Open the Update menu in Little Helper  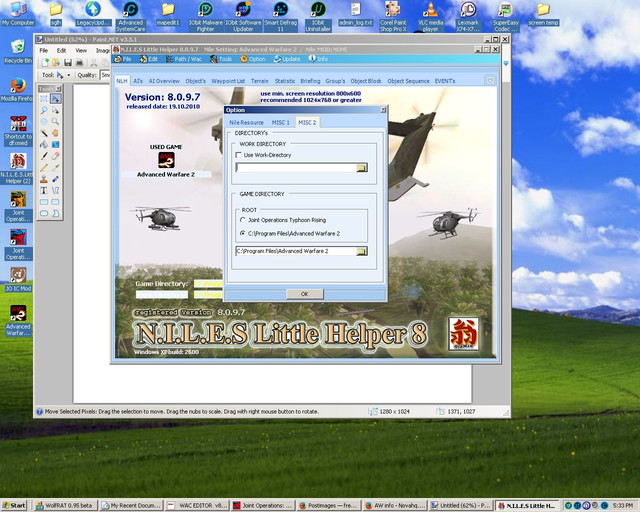tap(287, 59)
